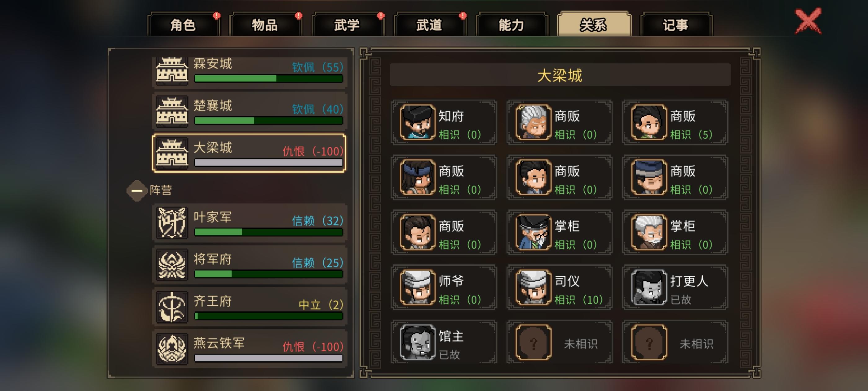
Task: Switch to the 记事 tab
Action: 675,24
